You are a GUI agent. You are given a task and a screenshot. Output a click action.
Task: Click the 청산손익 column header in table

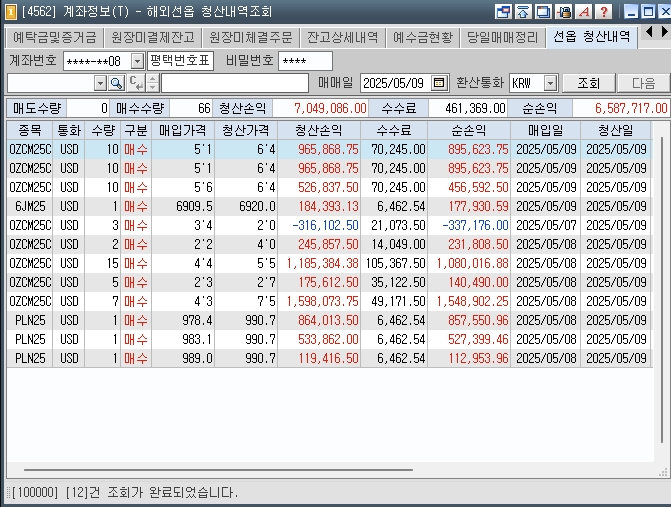click(x=319, y=130)
